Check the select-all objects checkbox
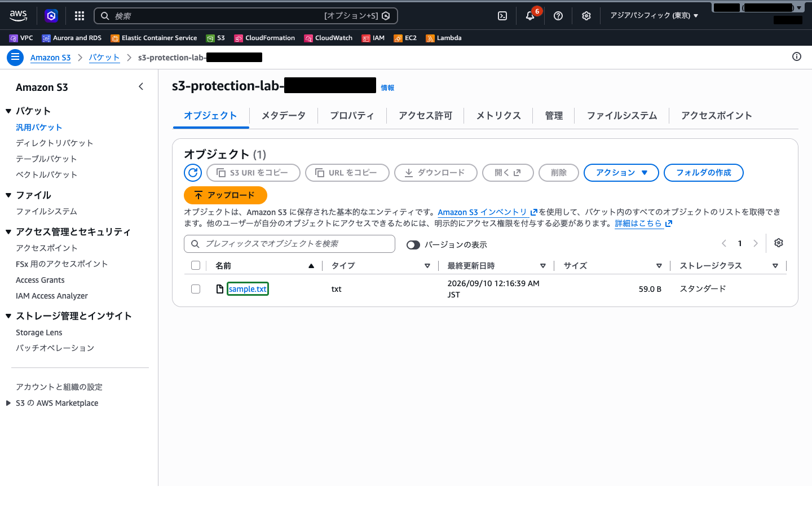This screenshot has height=508, width=812. pyautogui.click(x=196, y=265)
